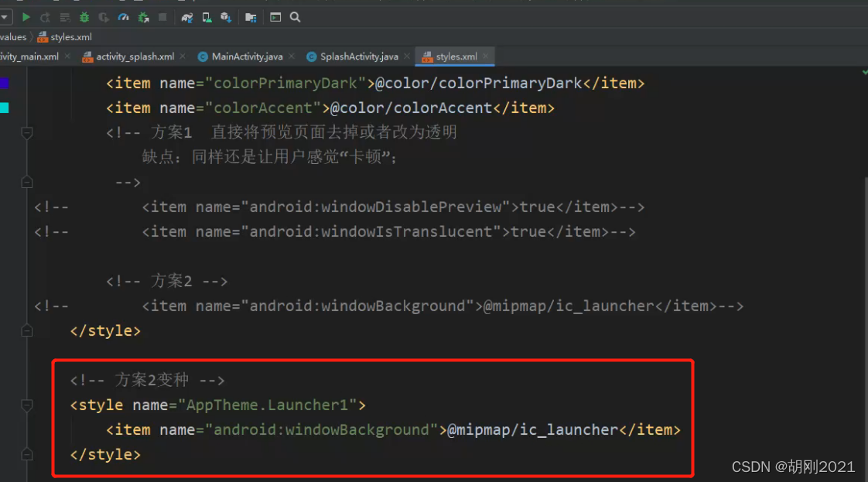Click the colorAccent cyan gutter swatch
The width and height of the screenshot is (868, 482).
4,108
